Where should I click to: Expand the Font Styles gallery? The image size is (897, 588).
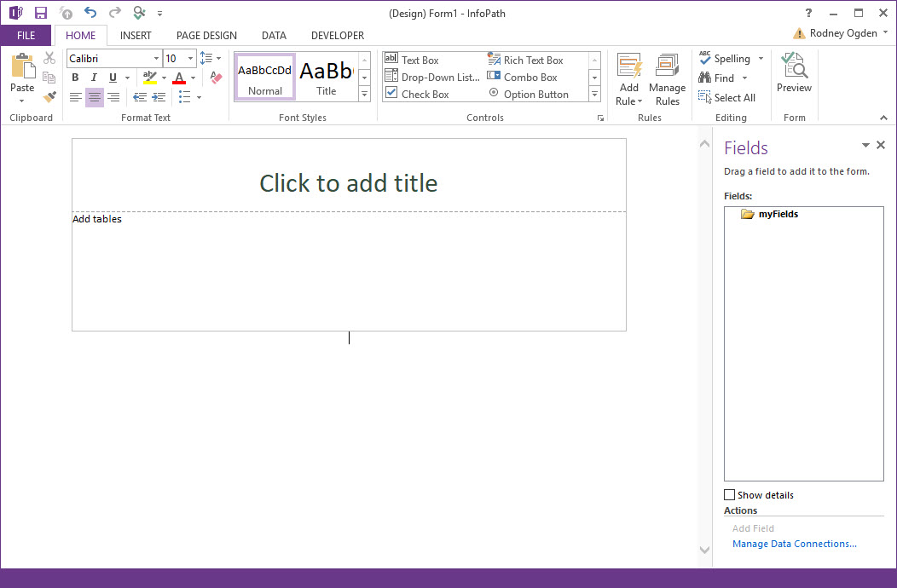pos(364,95)
